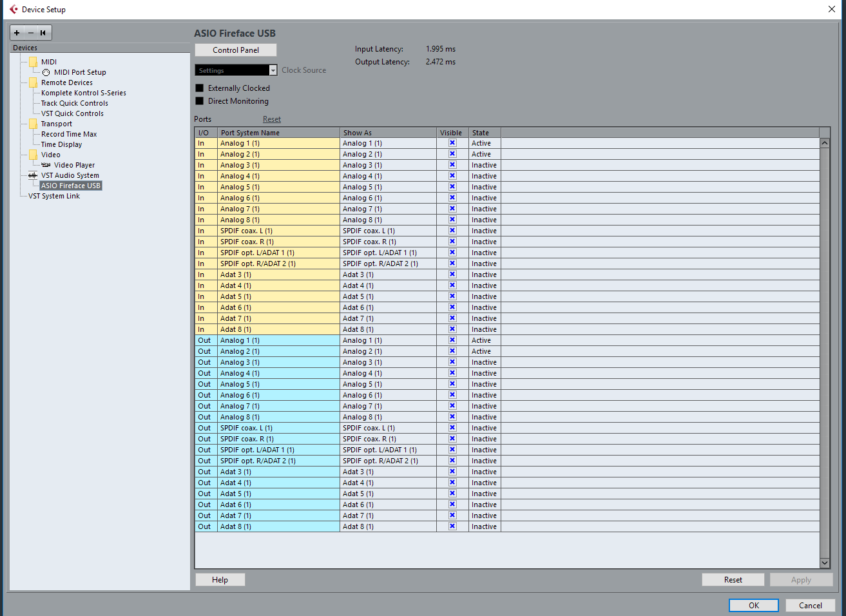Click the Cancel button
This screenshot has width=846, height=616.
click(x=811, y=606)
